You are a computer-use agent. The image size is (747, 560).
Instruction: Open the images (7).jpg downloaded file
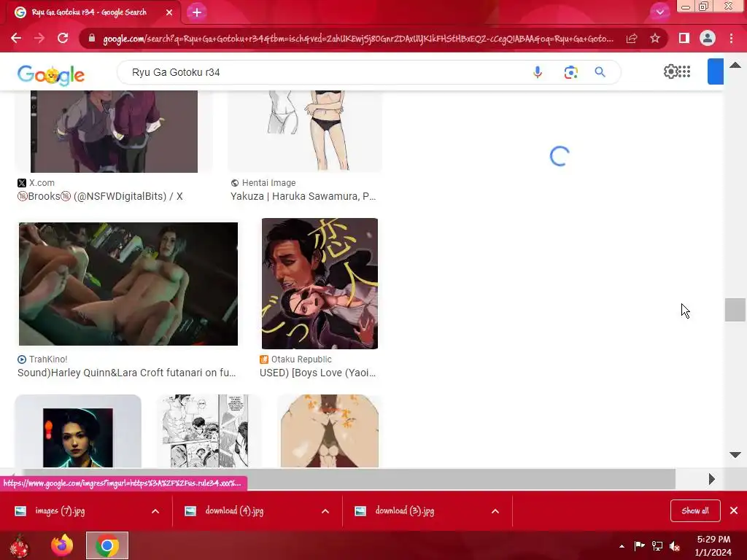point(60,511)
